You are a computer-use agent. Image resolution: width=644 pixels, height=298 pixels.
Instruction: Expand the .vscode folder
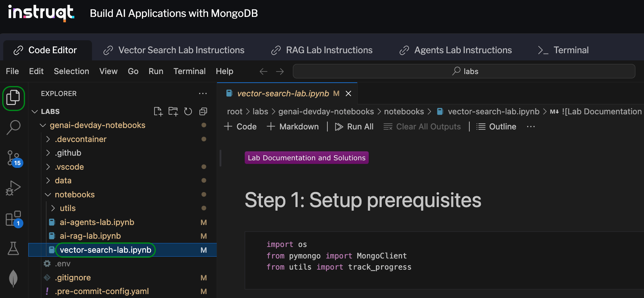(x=48, y=167)
